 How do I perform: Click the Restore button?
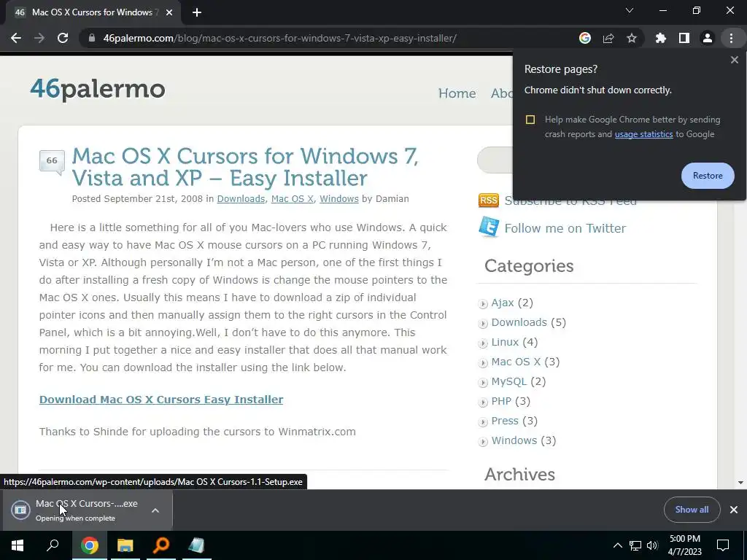pos(708,176)
